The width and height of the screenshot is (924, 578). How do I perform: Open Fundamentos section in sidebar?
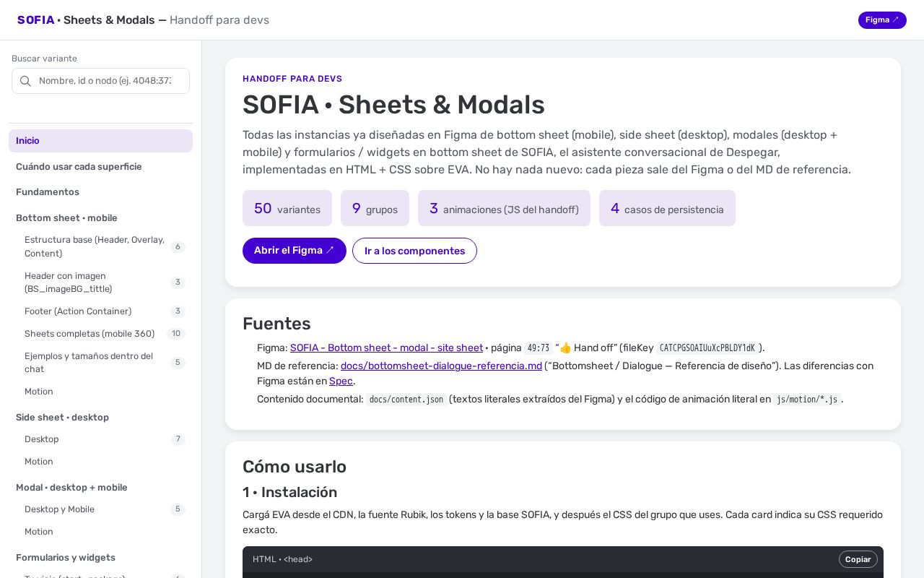click(100, 192)
